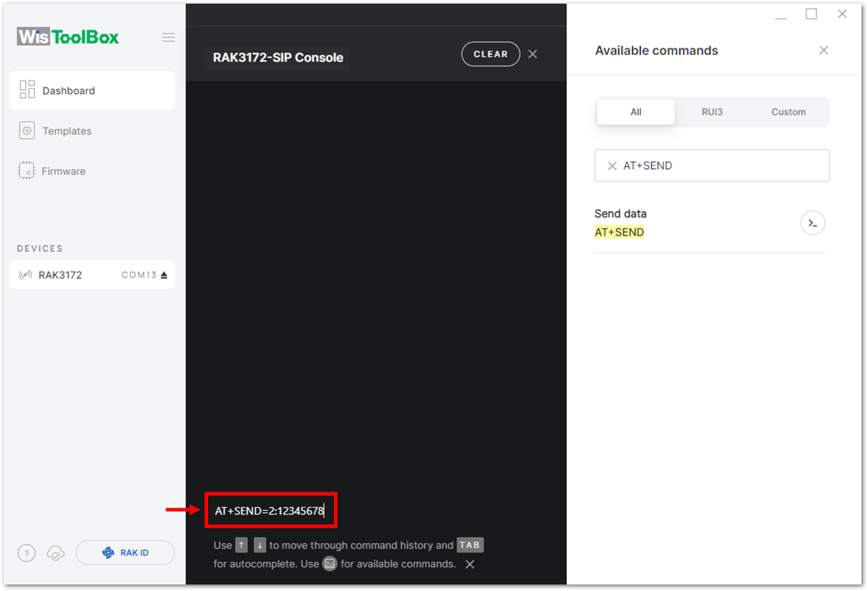Click the Available commands heading
Screen dimensions: 868x591
pos(656,50)
